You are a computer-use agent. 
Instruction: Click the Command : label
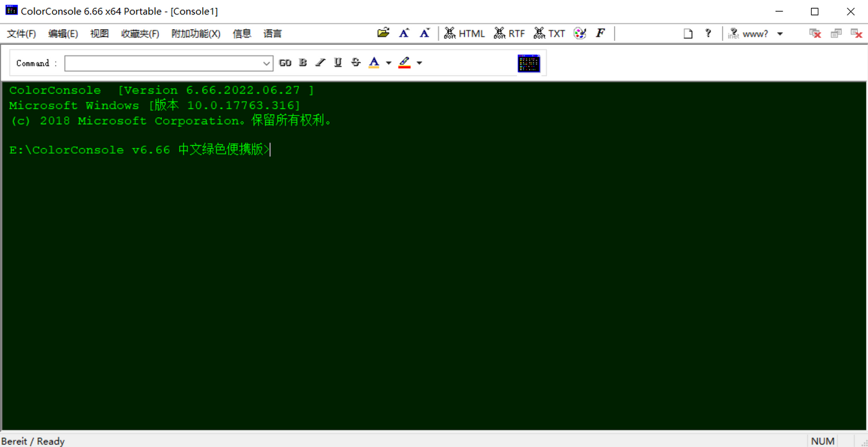tap(37, 63)
